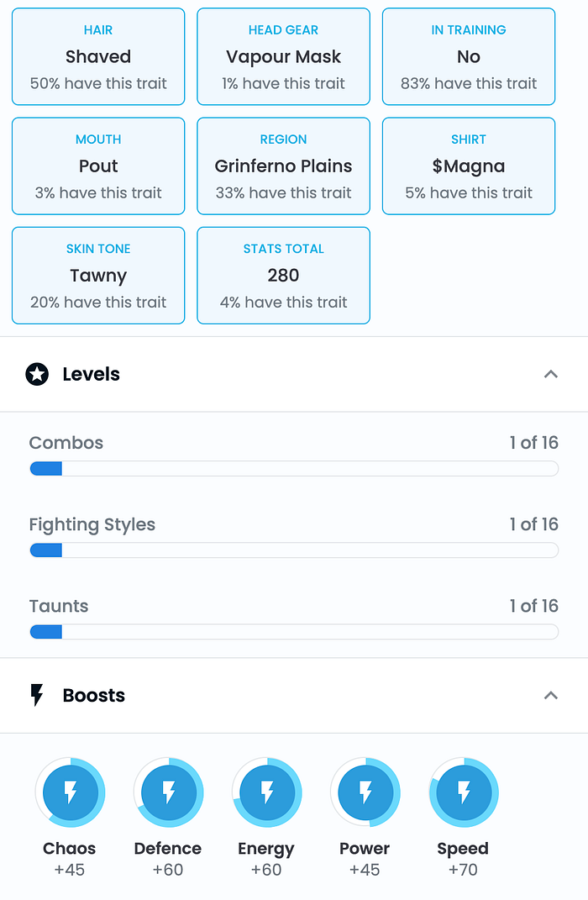Select the Hair Shaved trait card
This screenshot has width=588, height=900.
(x=98, y=57)
